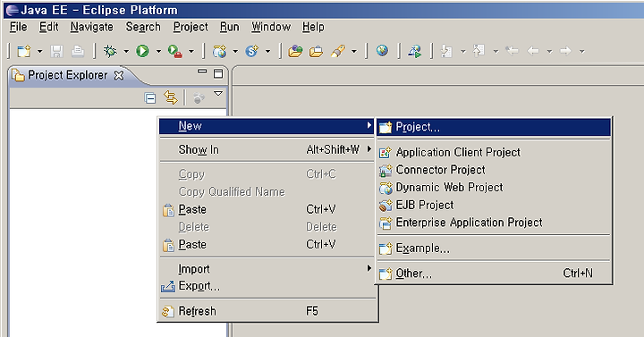Open the External Tools dropdown arrow
This screenshot has width=644, height=337.
click(191, 52)
